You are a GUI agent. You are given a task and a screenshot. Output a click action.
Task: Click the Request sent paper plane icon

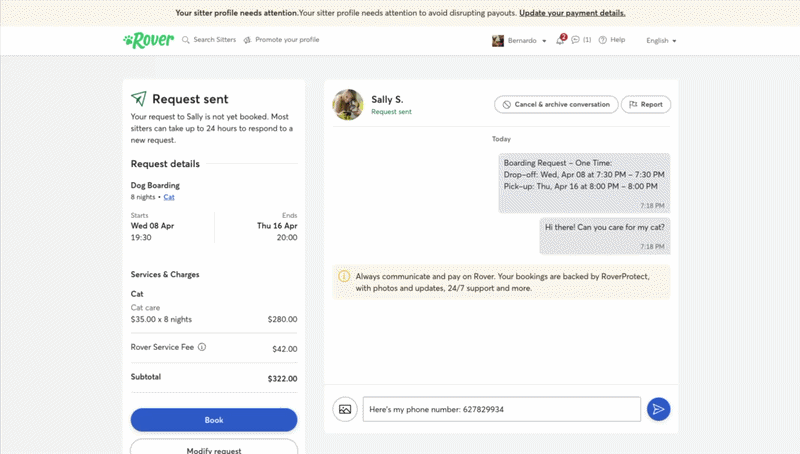[x=139, y=98]
